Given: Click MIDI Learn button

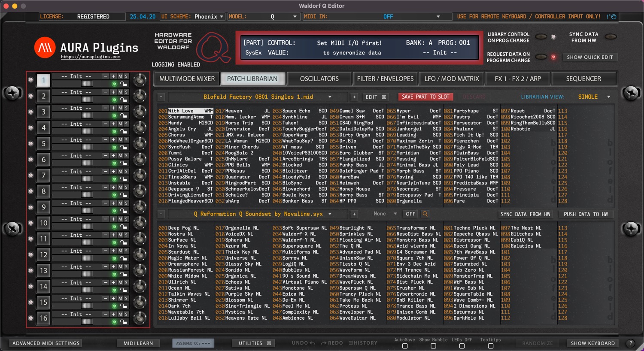Looking at the screenshot, I should coord(138,343).
